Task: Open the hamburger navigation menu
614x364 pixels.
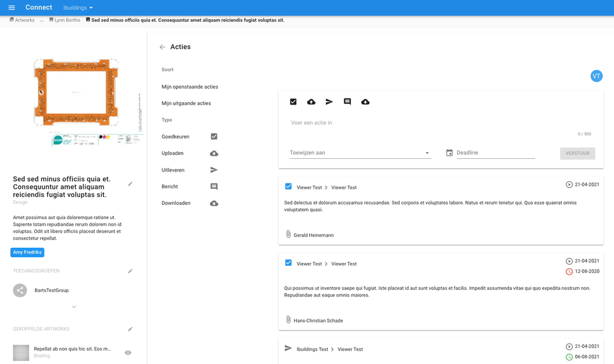Action: click(11, 8)
